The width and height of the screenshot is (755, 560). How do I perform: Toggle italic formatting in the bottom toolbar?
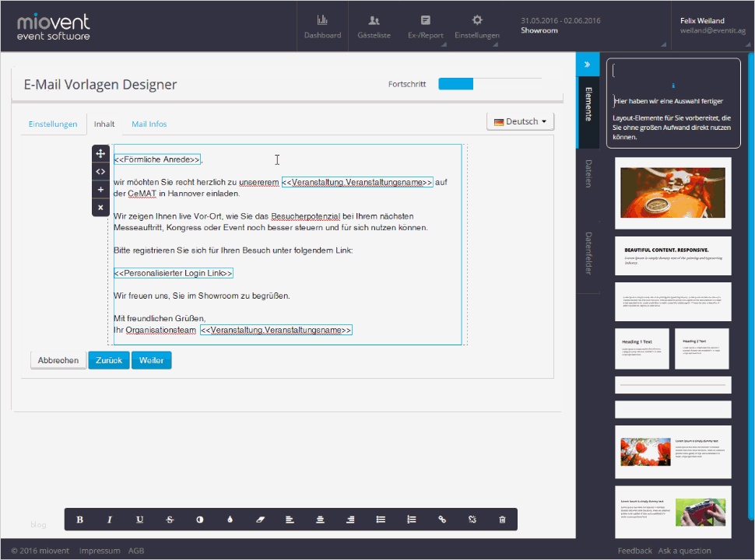109,520
